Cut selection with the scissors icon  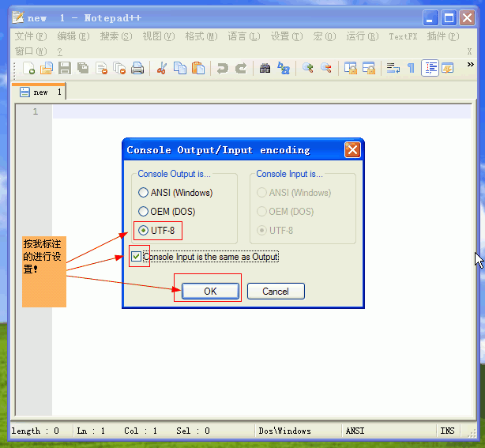(161, 68)
